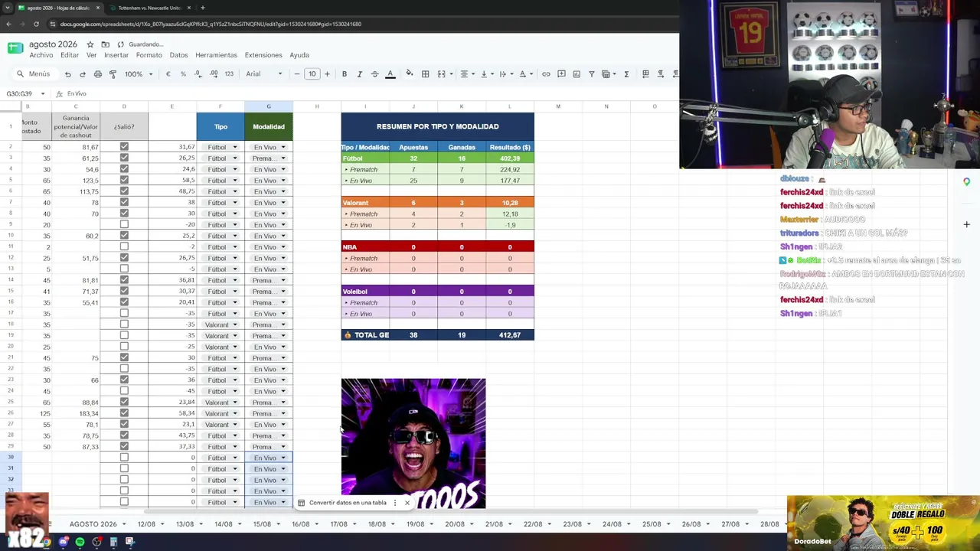
Task: Open Spotify from the taskbar
Action: tap(80, 542)
